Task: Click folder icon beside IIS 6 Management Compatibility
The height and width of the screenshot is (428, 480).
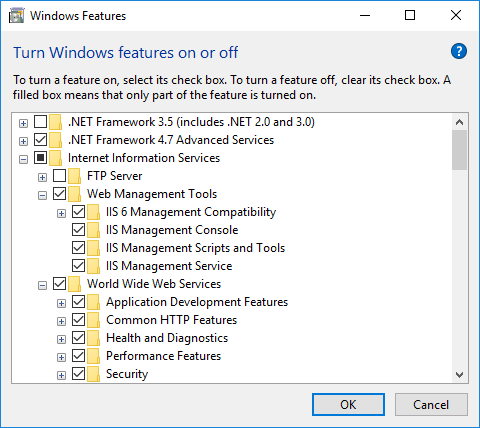Action: point(93,212)
